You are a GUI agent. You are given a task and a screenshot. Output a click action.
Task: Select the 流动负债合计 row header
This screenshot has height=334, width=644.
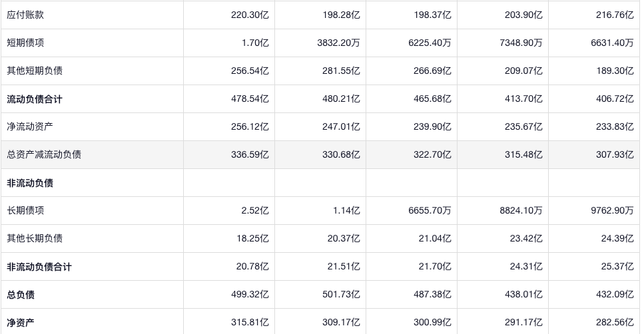coord(35,99)
